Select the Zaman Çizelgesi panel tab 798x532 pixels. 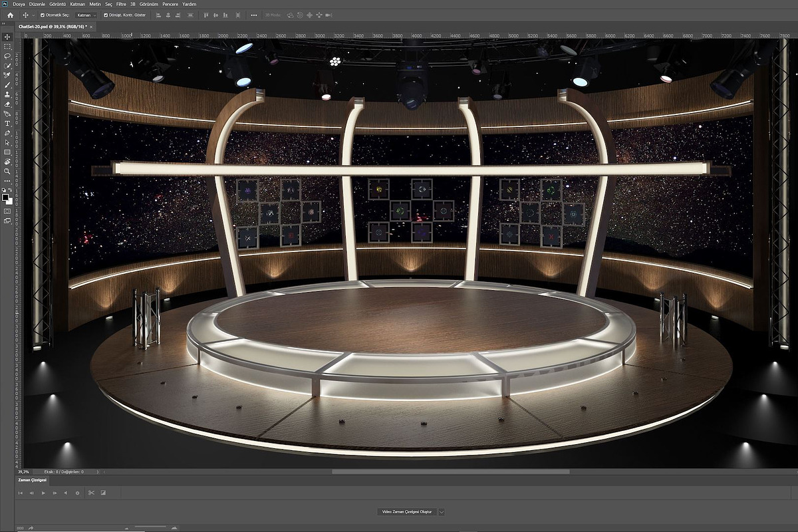pos(33,480)
